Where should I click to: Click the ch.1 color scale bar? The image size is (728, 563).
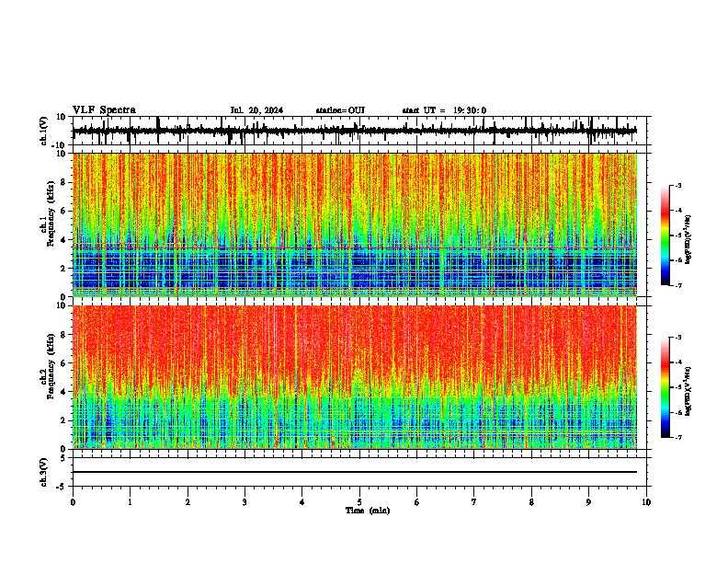tap(665, 236)
